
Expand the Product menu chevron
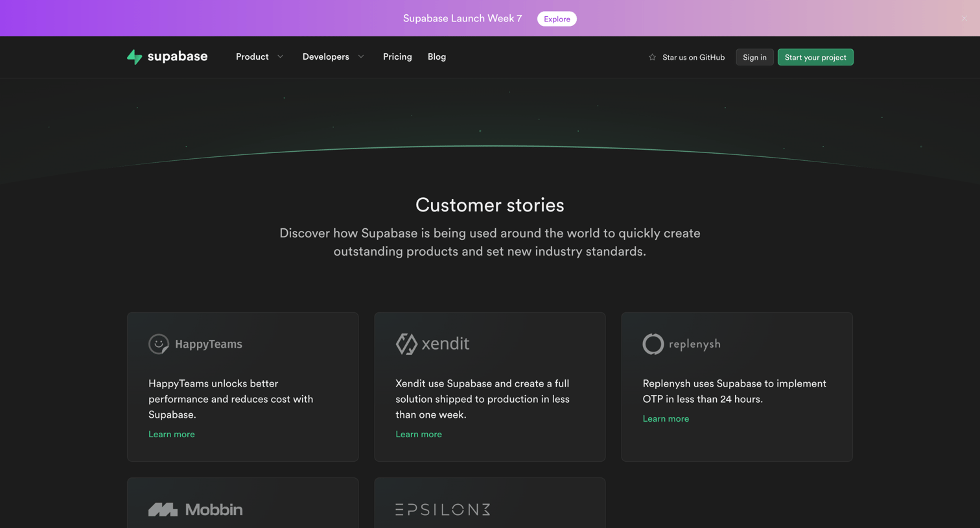[281, 57]
